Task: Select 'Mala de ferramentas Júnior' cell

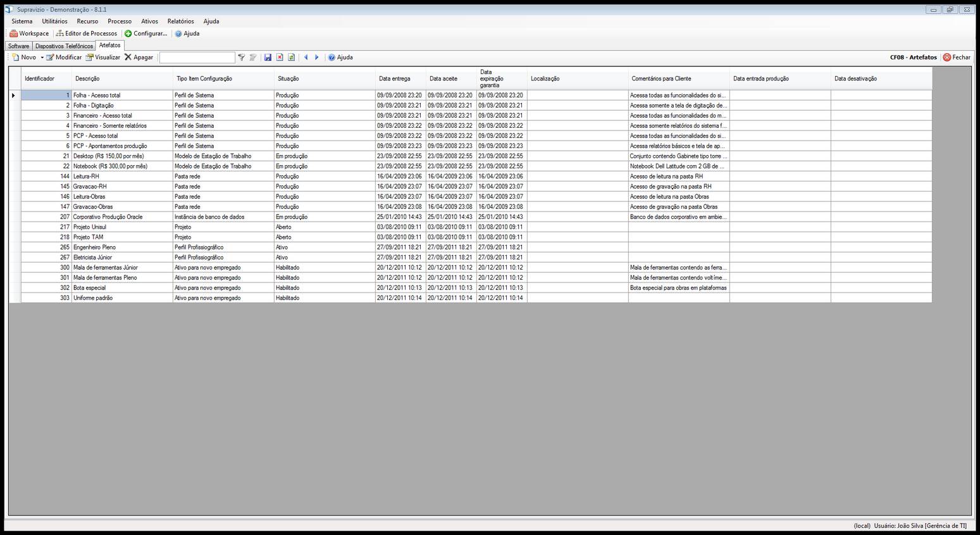Action: point(122,268)
